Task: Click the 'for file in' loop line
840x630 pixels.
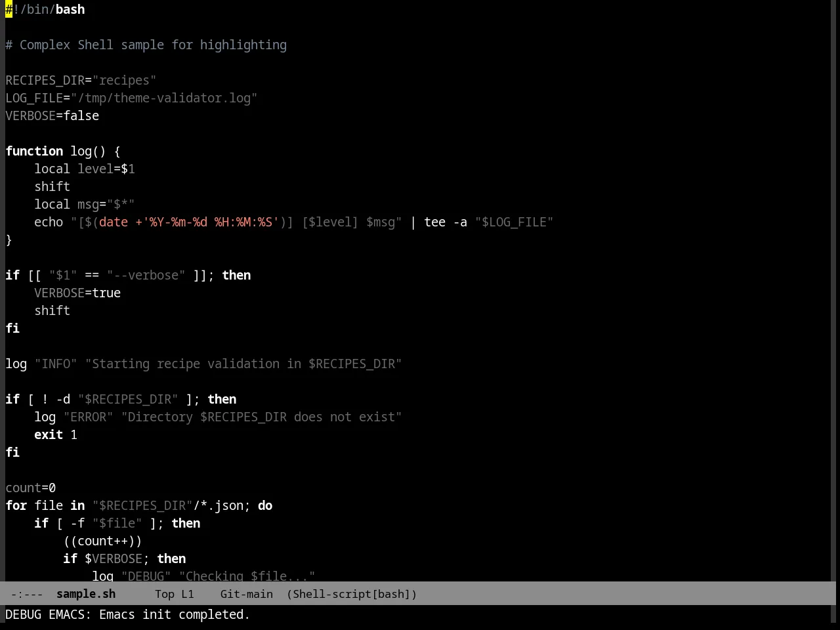Action: (x=139, y=505)
